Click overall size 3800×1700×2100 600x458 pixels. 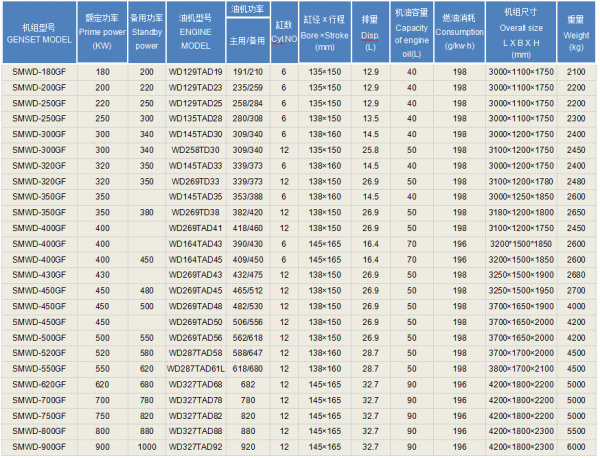[521, 369]
